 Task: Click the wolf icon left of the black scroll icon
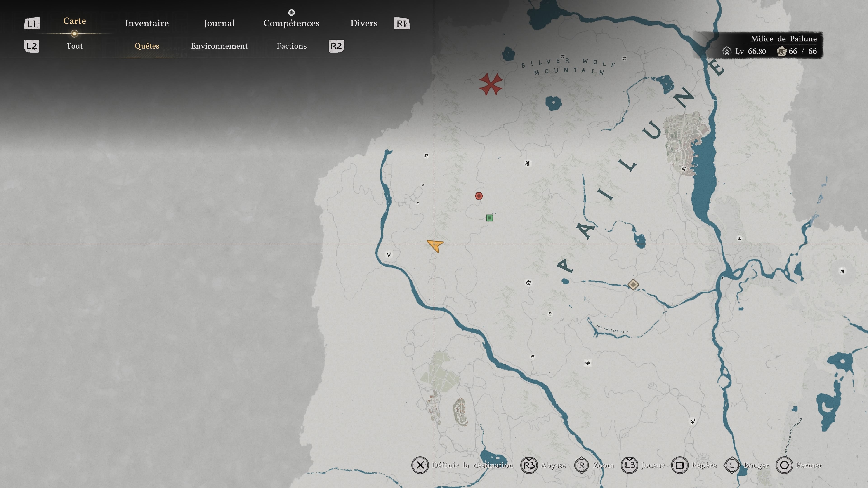click(532, 357)
